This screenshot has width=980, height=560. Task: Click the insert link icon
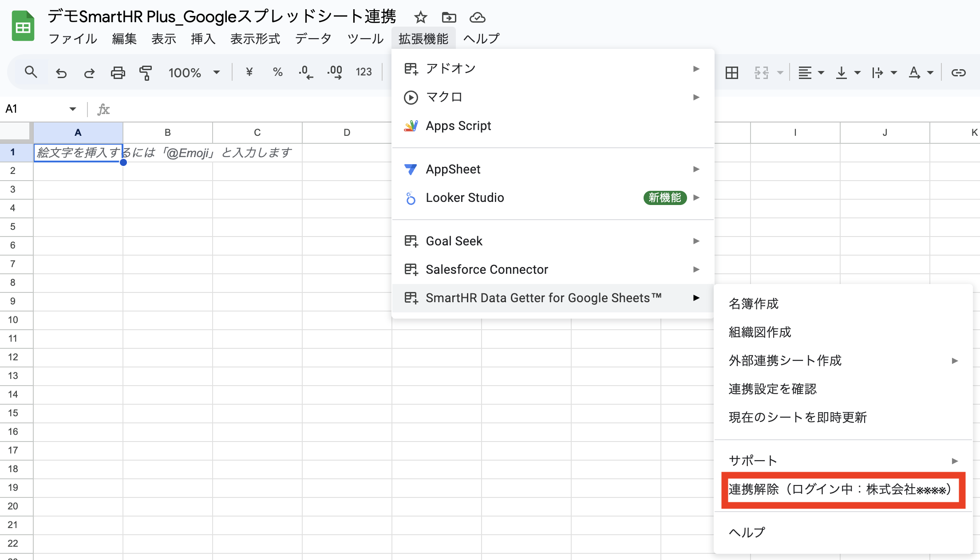(x=958, y=72)
